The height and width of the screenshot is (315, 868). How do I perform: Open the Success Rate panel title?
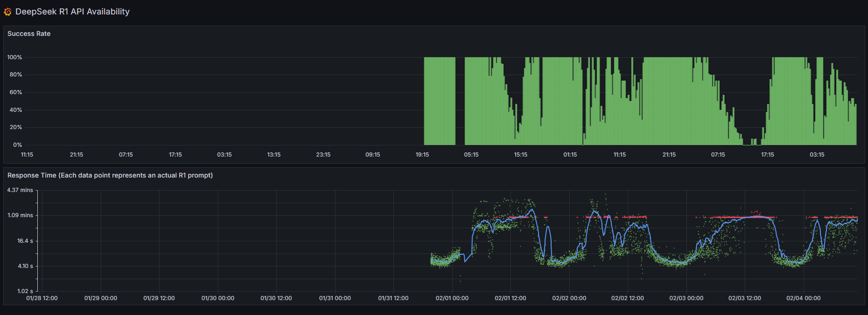tap(29, 34)
